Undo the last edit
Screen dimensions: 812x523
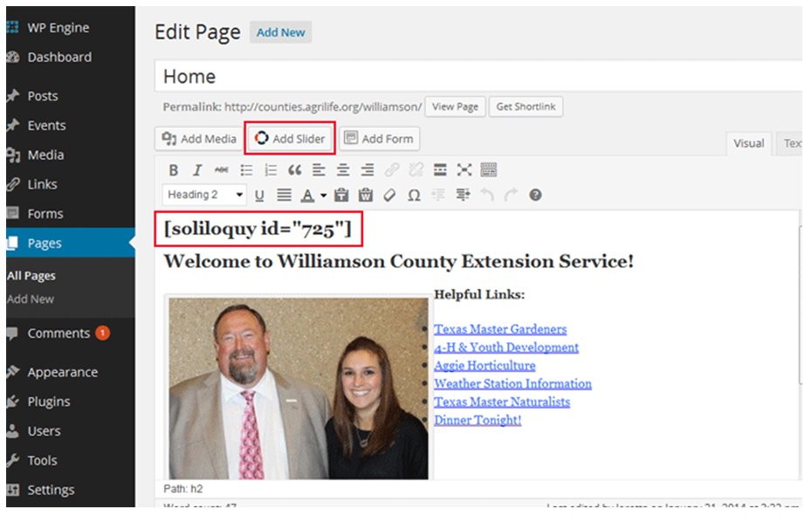coord(487,196)
